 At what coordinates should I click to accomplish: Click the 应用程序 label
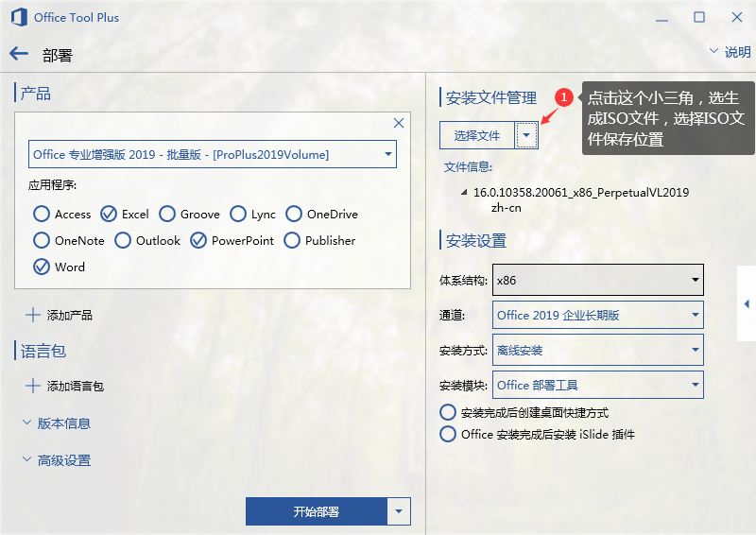pyautogui.click(x=52, y=185)
